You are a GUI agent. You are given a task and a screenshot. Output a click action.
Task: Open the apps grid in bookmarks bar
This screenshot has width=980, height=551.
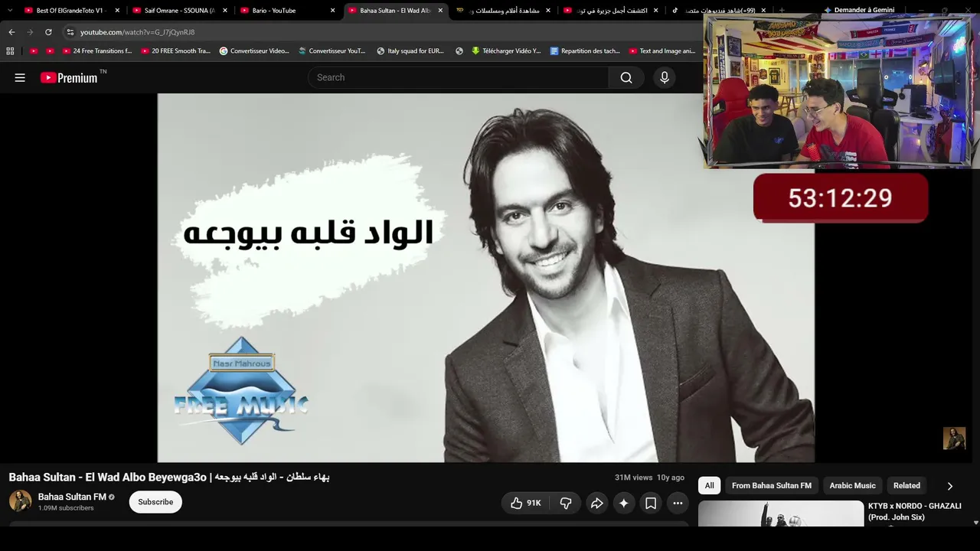[10, 51]
